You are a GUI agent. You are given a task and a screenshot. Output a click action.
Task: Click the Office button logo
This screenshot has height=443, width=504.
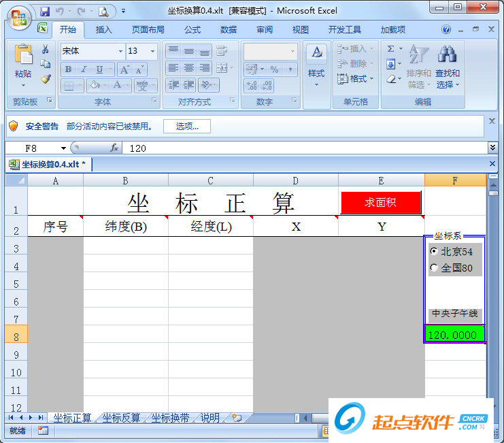[19, 17]
